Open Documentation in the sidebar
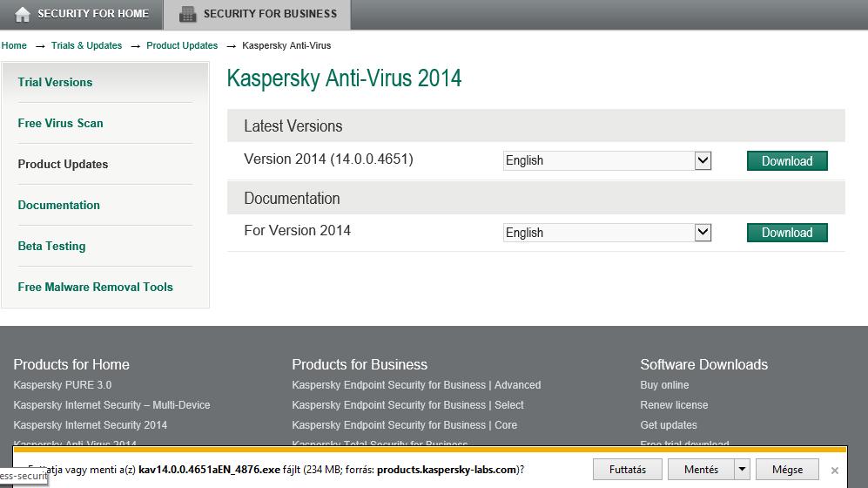The image size is (868, 488). click(x=58, y=205)
